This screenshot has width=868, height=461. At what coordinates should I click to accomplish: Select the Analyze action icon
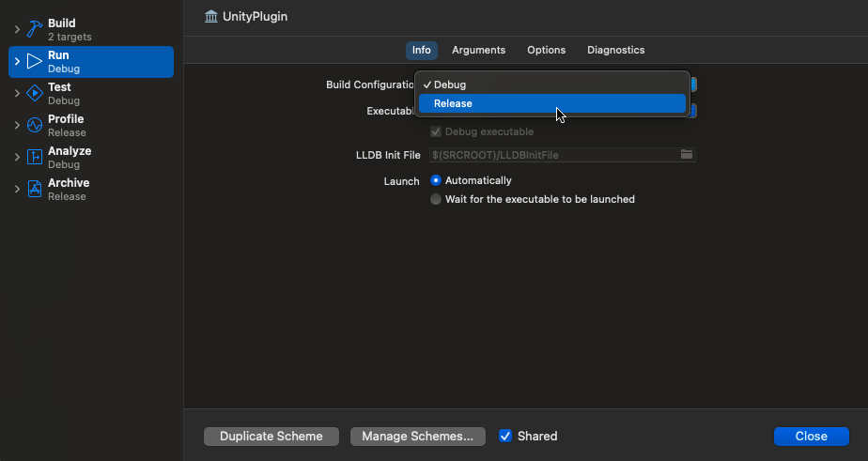coord(35,157)
